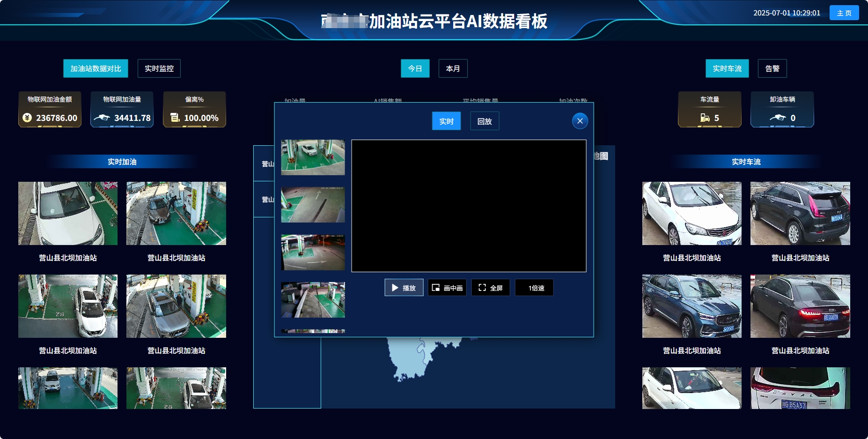Open 实时加油 white car top view image
Viewport: 868px width, 439px height.
[68, 213]
